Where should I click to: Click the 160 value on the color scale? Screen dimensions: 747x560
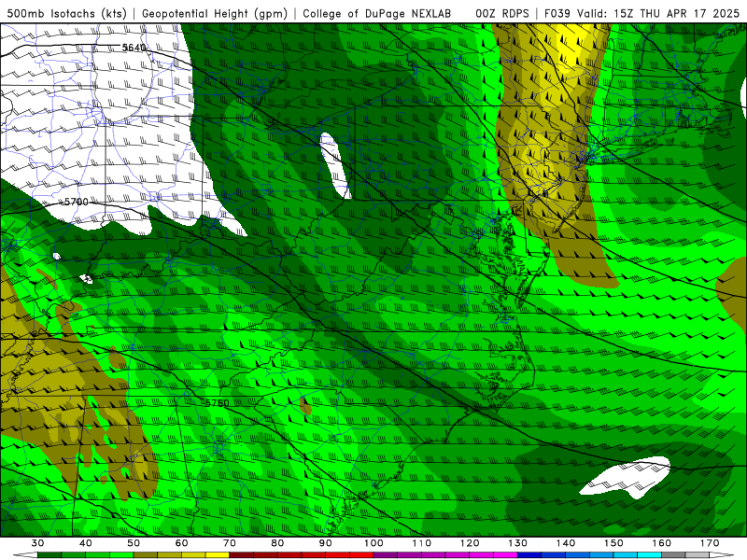tap(662, 543)
